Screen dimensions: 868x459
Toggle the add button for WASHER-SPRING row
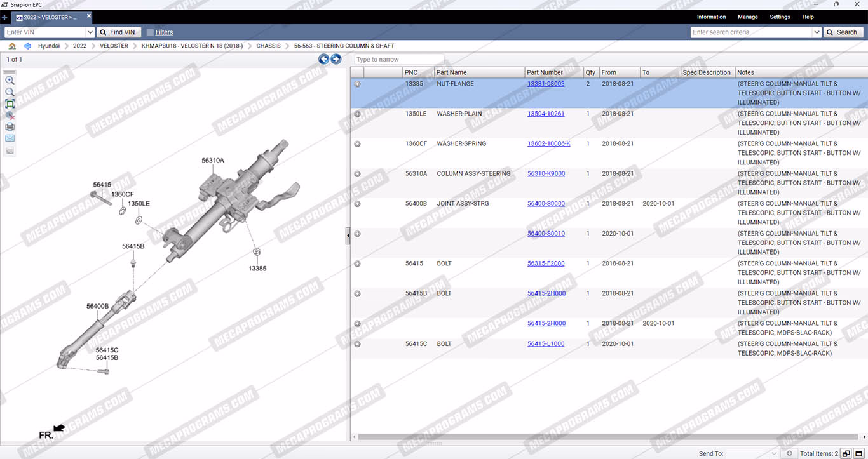[x=357, y=144]
